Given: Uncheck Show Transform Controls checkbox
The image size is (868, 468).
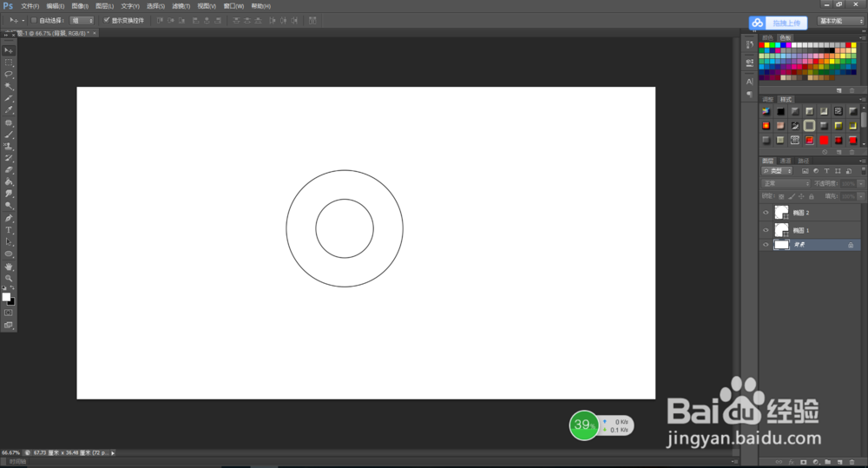Looking at the screenshot, I should [106, 21].
